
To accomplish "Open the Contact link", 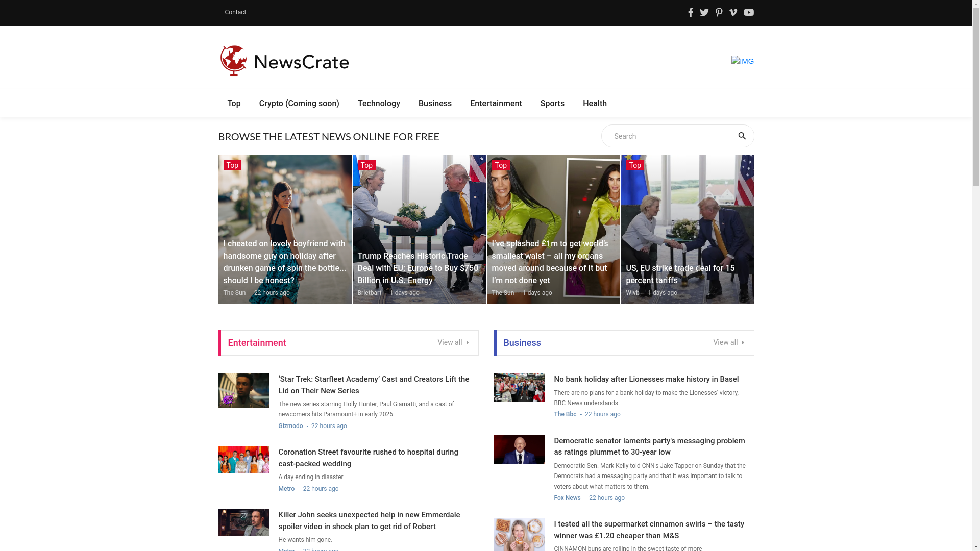I will click(x=235, y=12).
